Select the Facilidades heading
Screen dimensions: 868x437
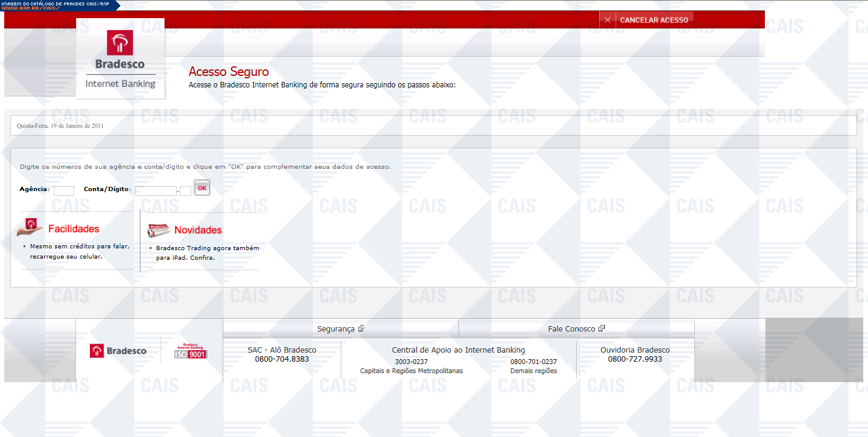coord(74,229)
